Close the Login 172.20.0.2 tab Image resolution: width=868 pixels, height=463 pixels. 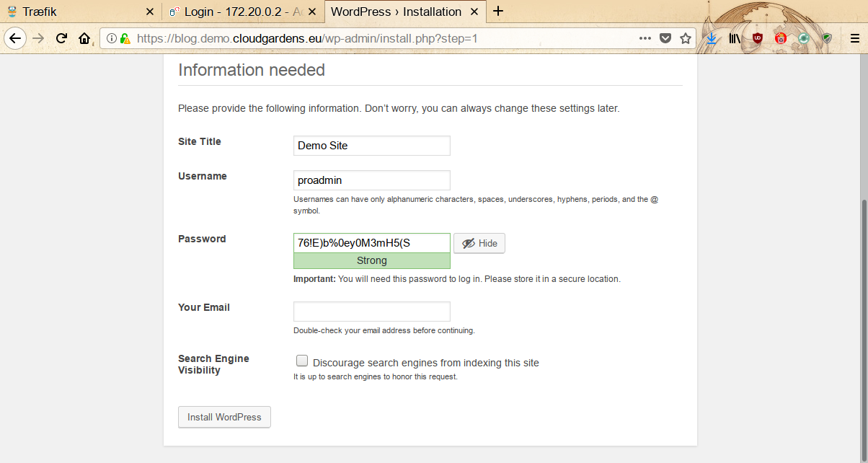(312, 12)
